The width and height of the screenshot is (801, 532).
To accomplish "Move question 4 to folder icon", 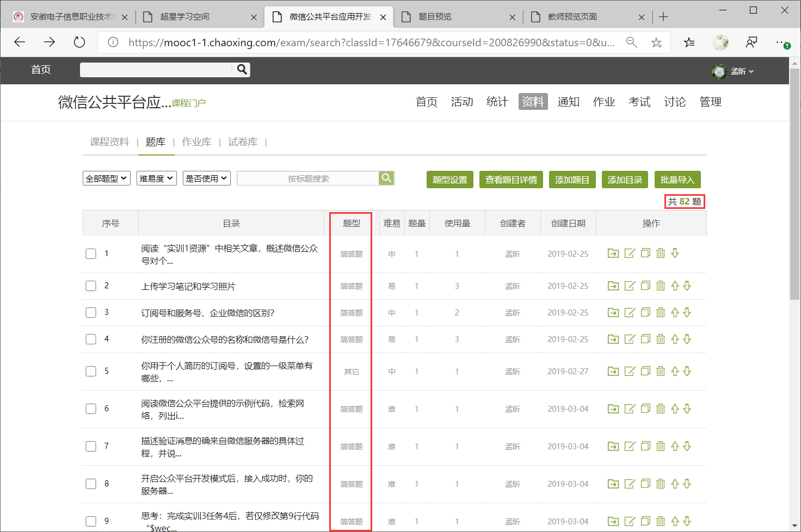I will coord(613,339).
